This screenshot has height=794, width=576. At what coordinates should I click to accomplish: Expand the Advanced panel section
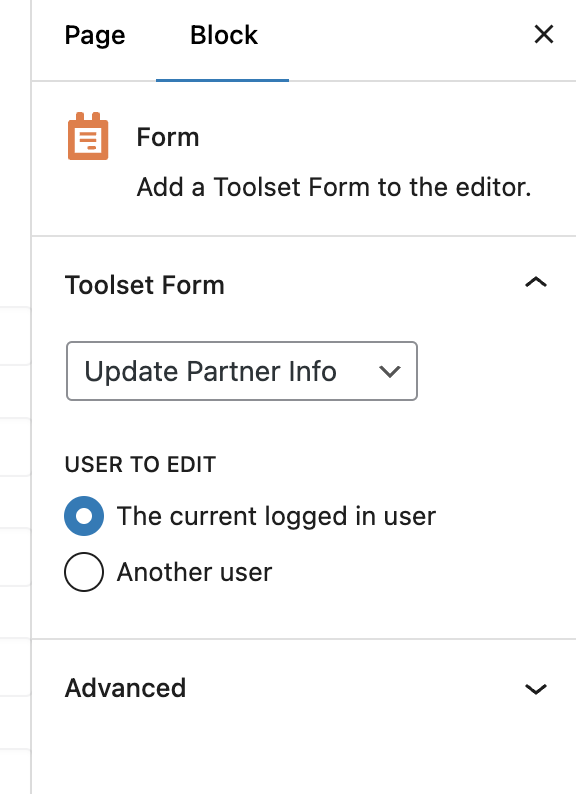tap(304, 688)
